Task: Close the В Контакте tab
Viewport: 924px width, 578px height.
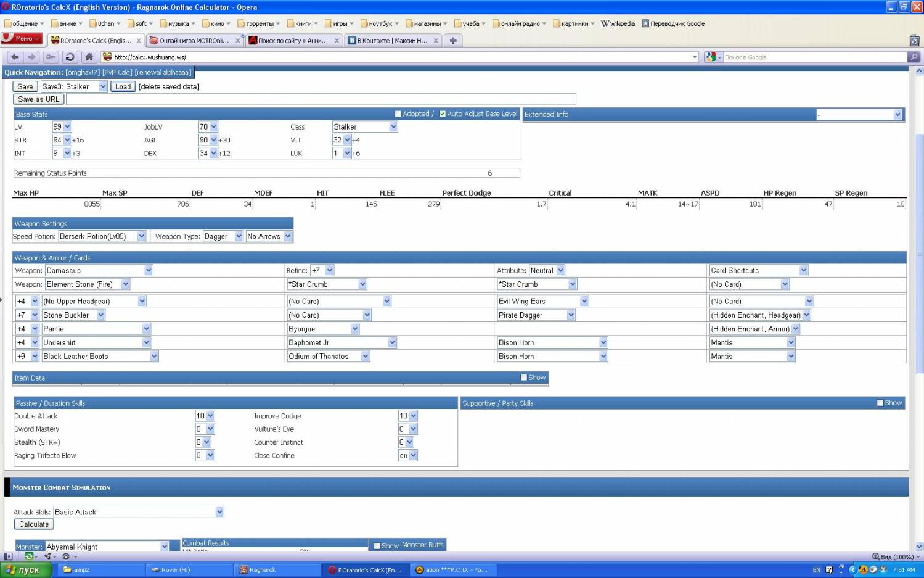Action: point(436,41)
